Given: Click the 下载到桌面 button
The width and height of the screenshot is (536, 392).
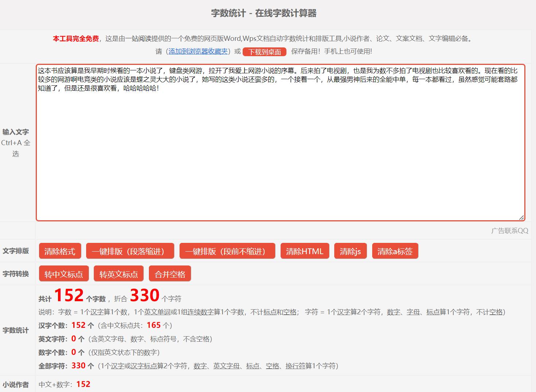Looking at the screenshot, I should pos(265,52).
